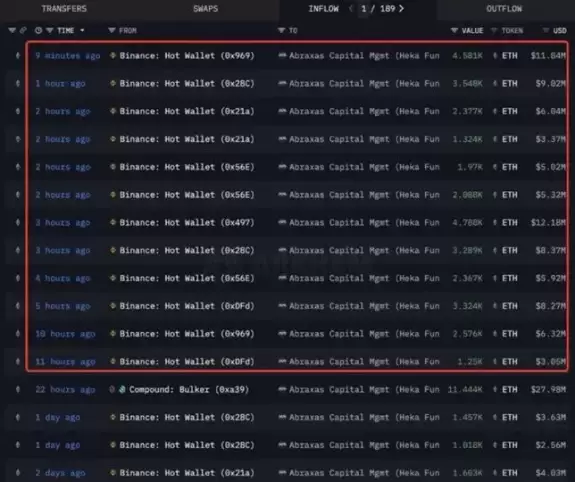575x482 pixels.
Task: Click the 4.788K value cell
Action: coord(468,223)
